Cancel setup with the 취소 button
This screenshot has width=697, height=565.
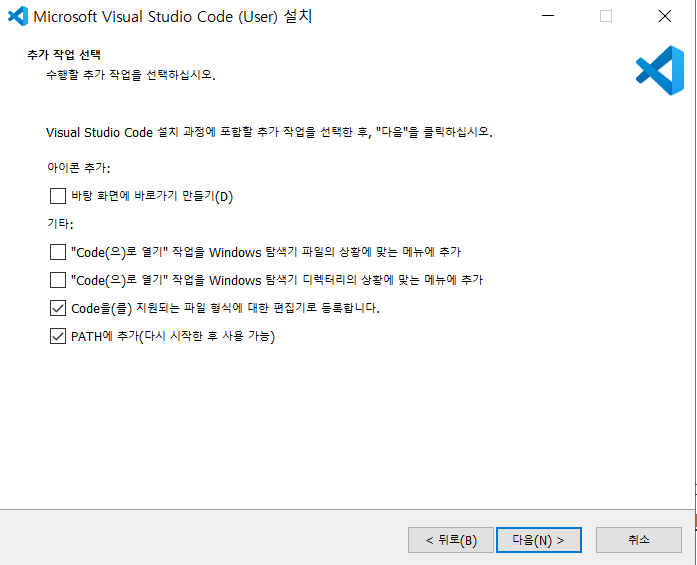639,540
